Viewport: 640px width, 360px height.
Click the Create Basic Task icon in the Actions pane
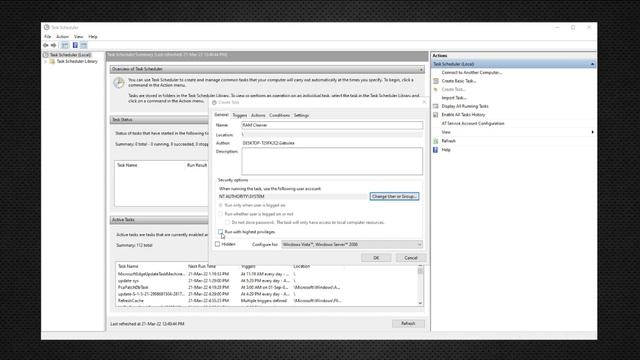pos(436,81)
